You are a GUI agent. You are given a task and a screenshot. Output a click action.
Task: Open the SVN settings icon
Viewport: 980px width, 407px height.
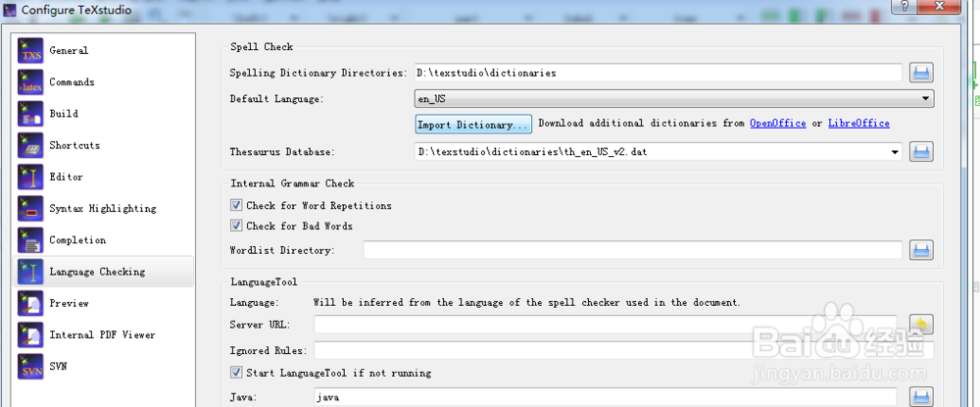(x=30, y=367)
